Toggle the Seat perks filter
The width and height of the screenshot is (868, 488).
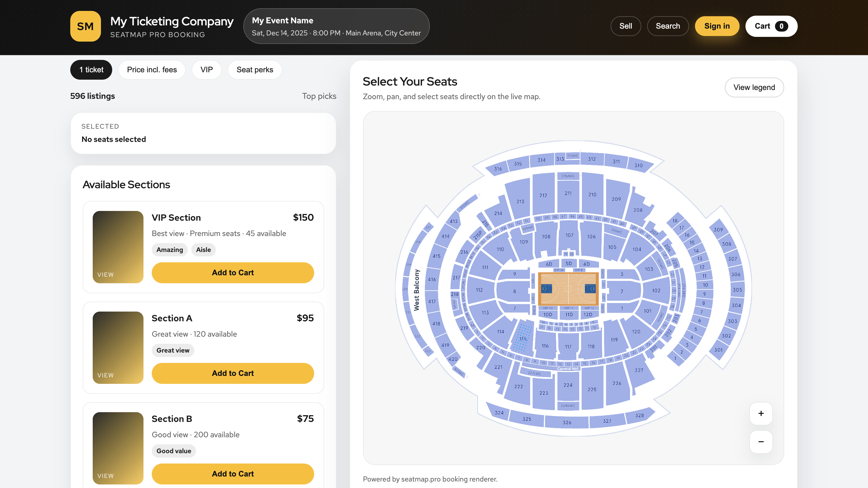(255, 70)
